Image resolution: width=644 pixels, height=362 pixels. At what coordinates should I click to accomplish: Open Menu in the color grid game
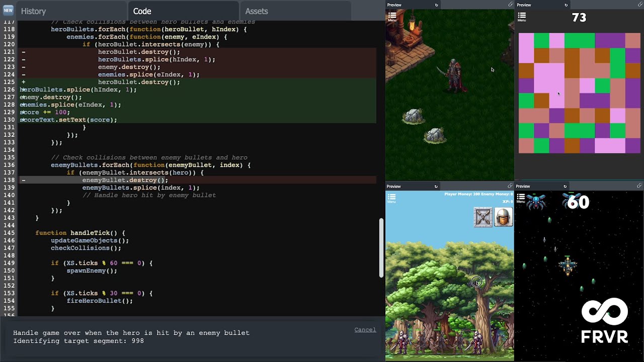coord(522,17)
